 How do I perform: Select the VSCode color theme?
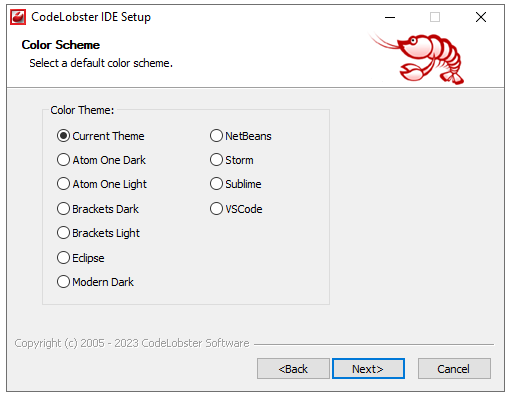(236, 209)
